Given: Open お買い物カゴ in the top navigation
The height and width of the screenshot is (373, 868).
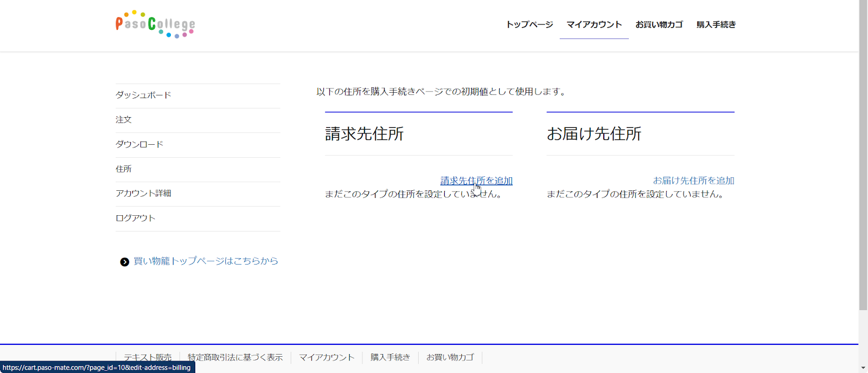Looking at the screenshot, I should pyautogui.click(x=659, y=24).
